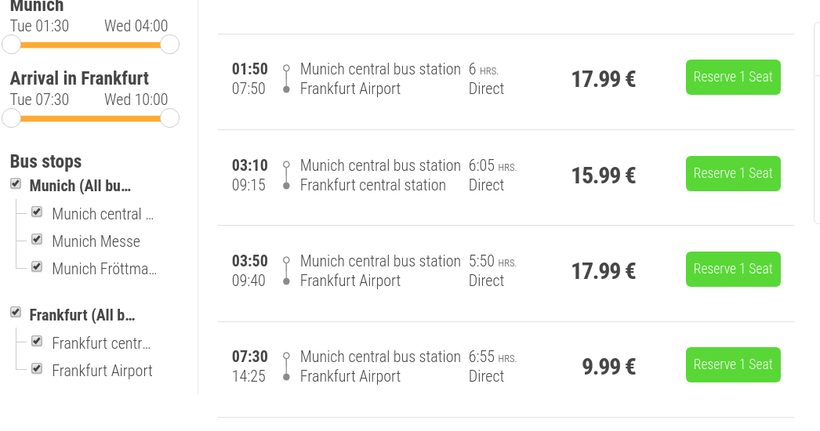Screen dimensions: 820x431
Task: Uncheck Frankfurt Airport bus stop
Action: point(37,369)
